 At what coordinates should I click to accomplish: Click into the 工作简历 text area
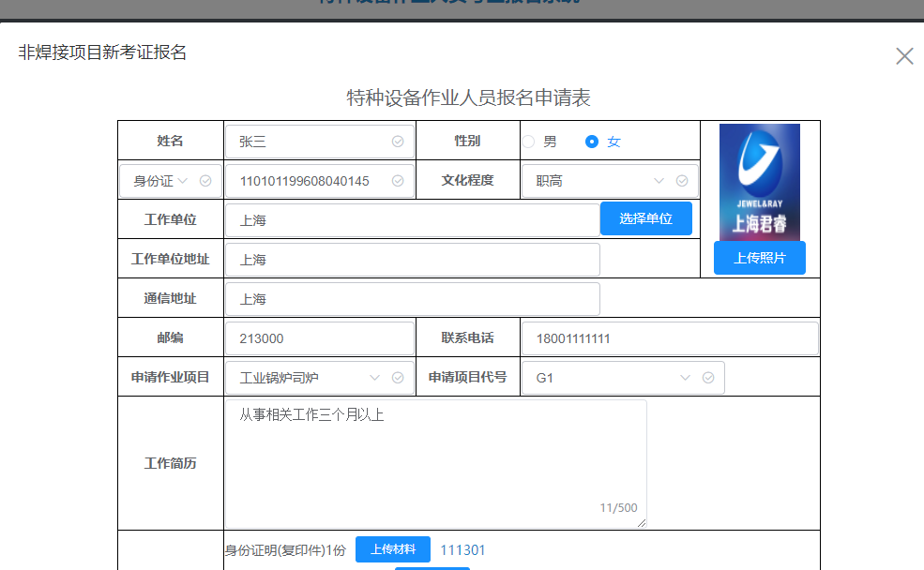pyautogui.click(x=436, y=464)
